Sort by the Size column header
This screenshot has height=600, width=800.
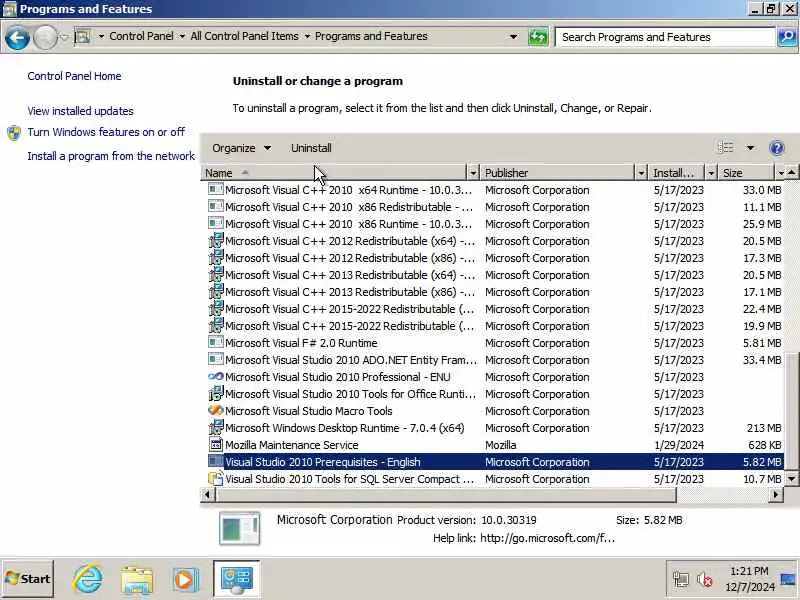(x=746, y=173)
